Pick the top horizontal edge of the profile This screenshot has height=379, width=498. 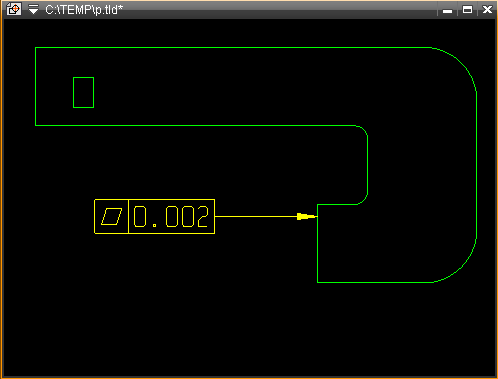pos(233,48)
